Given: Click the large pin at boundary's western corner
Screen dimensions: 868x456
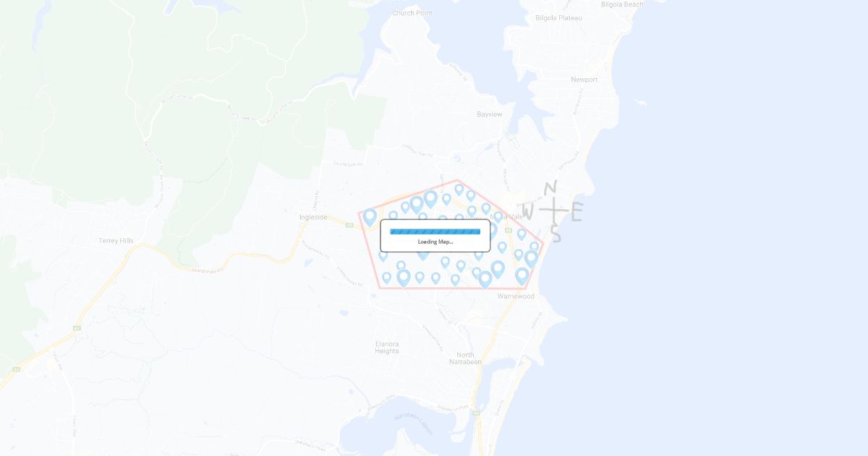Looking at the screenshot, I should click(370, 217).
